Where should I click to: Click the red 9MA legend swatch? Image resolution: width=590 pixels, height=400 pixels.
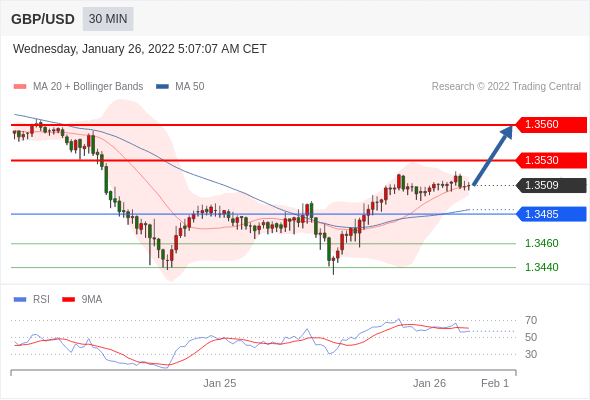[x=68, y=300]
